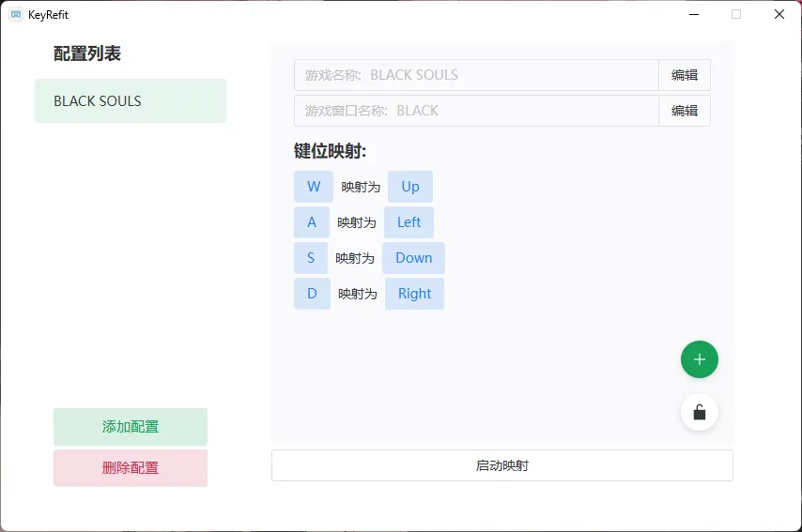This screenshot has height=532, width=802.
Task: Click the green plus add-mapping button
Action: [x=699, y=359]
